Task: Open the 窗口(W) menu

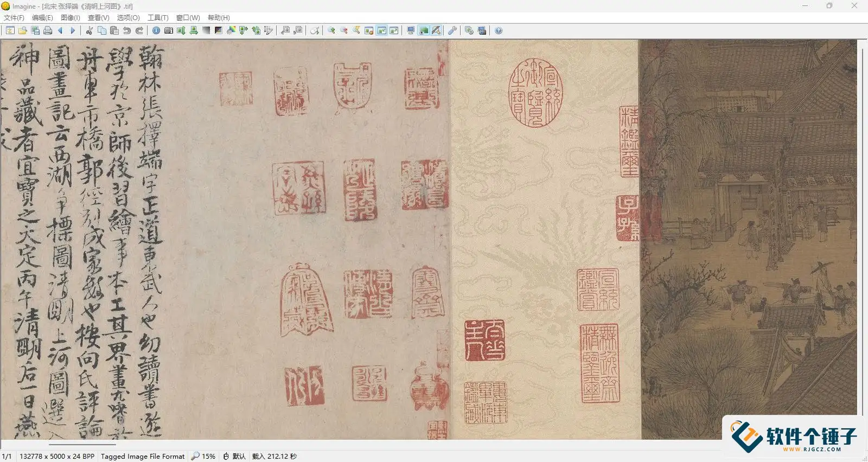Action: 188,17
